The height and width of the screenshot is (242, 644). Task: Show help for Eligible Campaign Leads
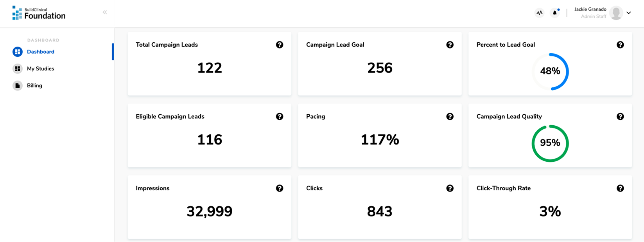coord(280,116)
